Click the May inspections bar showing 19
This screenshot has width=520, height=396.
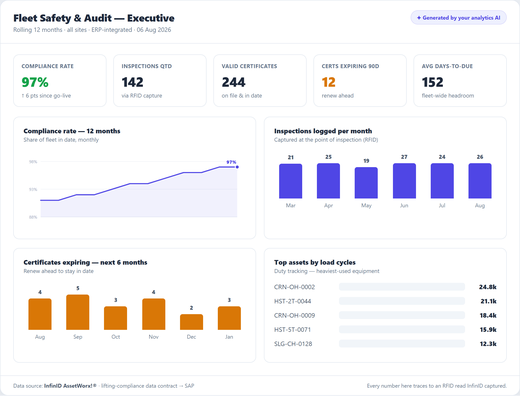click(x=366, y=183)
